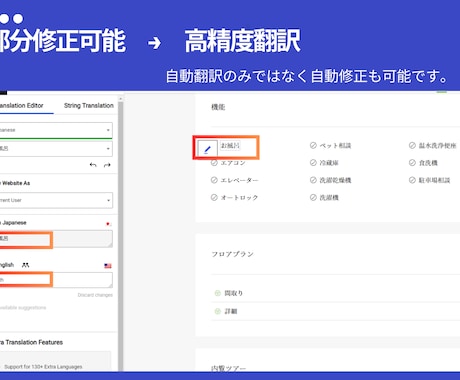This screenshot has width=460, height=380.
Task: Click the 食洗機 feature text
Action: [x=428, y=163]
